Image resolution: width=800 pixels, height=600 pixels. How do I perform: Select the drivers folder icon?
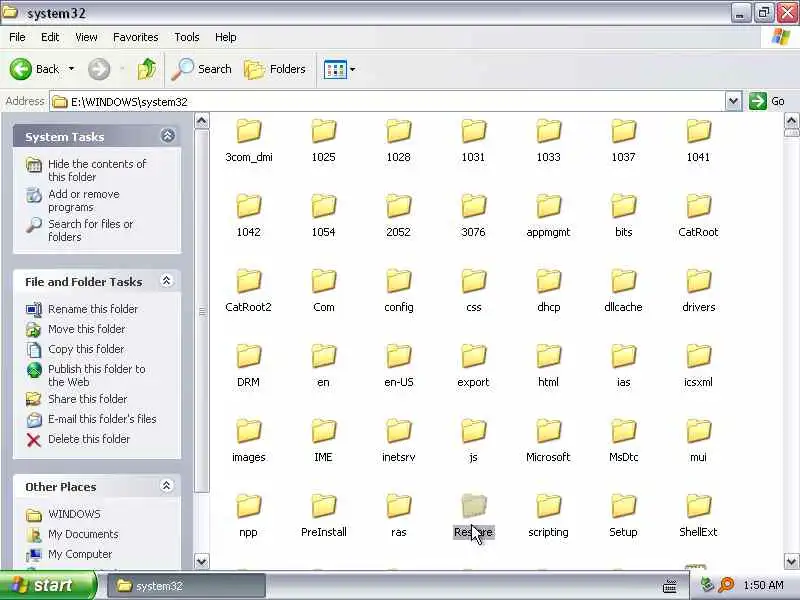(x=699, y=281)
